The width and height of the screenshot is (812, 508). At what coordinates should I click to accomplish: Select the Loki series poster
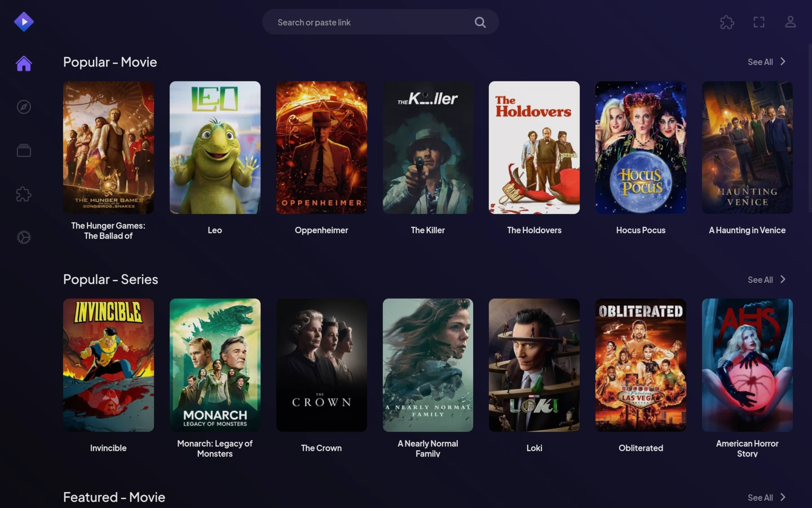534,365
